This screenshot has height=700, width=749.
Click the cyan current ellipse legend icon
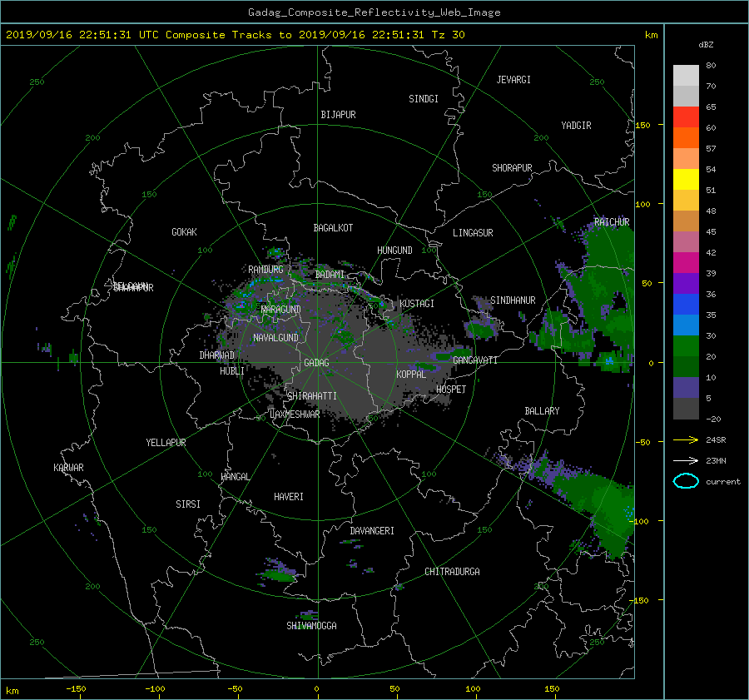pos(686,481)
